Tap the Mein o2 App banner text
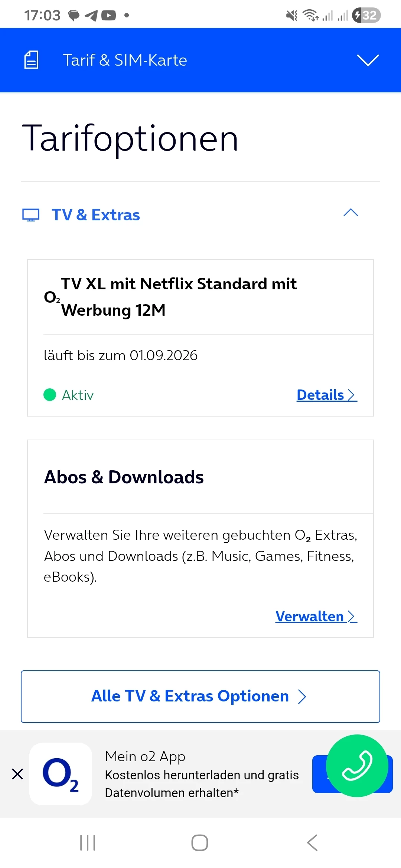401x868 pixels. [x=202, y=775]
